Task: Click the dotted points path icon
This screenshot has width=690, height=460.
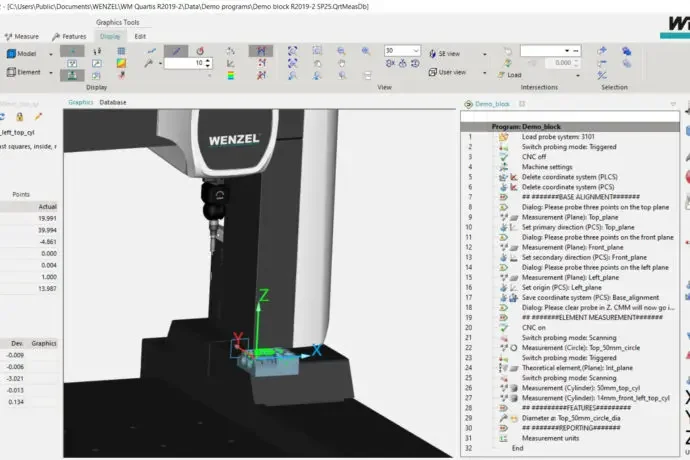Action: pyautogui.click(x=261, y=63)
